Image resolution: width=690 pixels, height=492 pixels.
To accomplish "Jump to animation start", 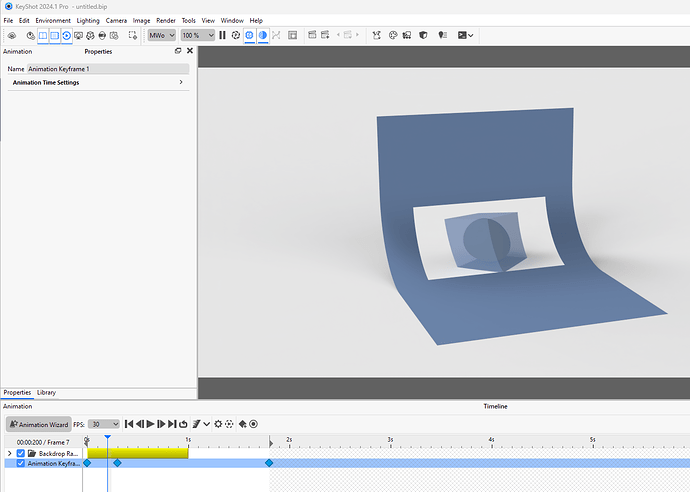I will point(129,424).
